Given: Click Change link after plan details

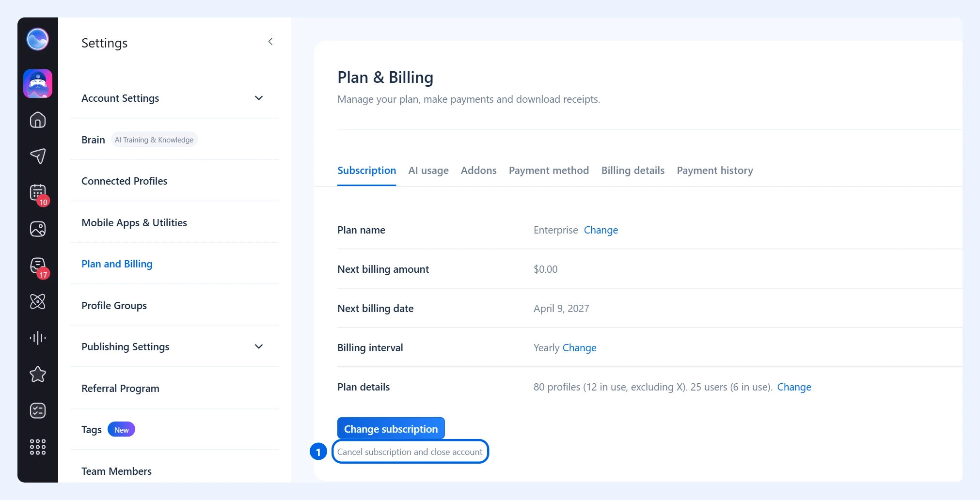Looking at the screenshot, I should click(x=794, y=387).
